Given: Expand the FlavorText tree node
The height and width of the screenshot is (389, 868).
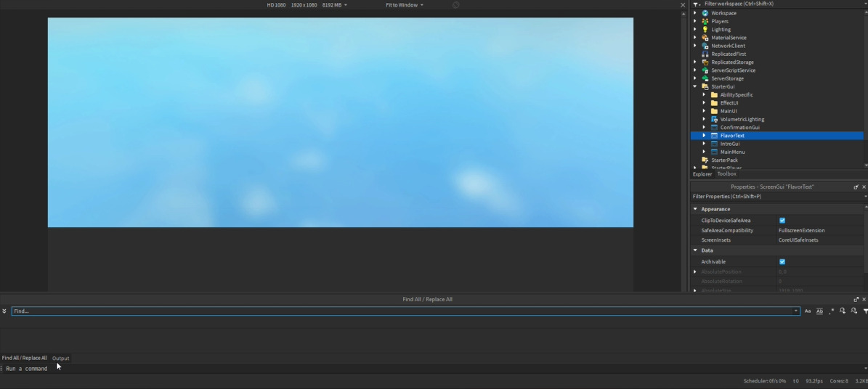Looking at the screenshot, I should (704, 136).
